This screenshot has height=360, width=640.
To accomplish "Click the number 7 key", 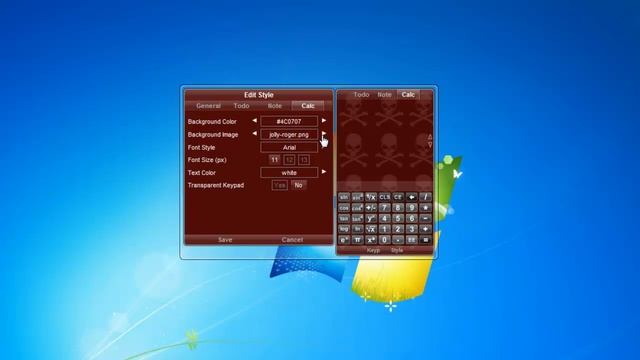I will pyautogui.click(x=384, y=208).
